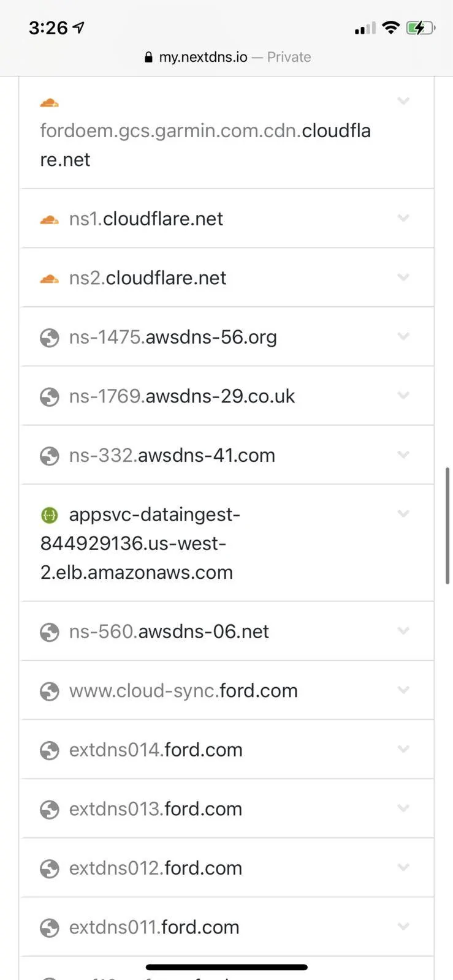
Task: Expand chevron for ns-560.awsdns-06.net
Action: (403, 630)
